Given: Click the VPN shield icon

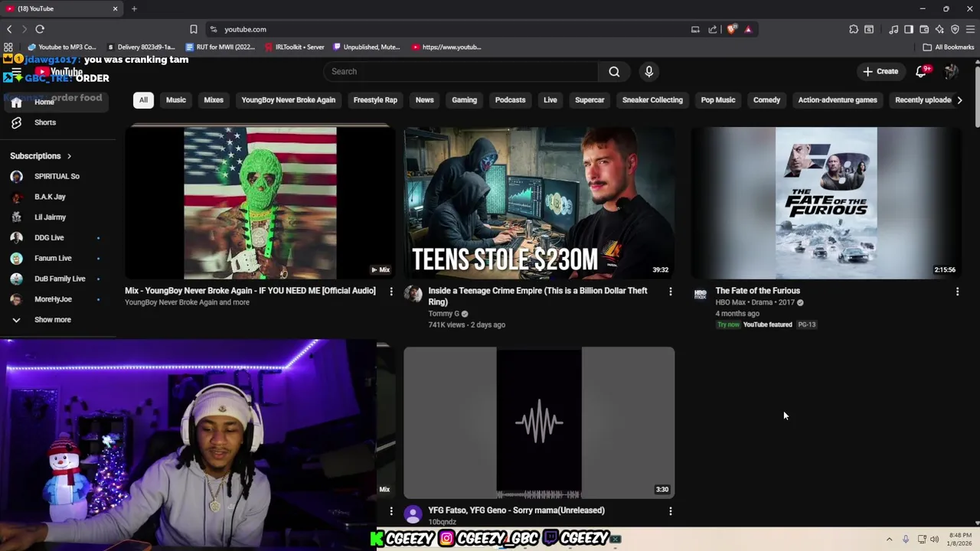Looking at the screenshot, I should click(955, 29).
